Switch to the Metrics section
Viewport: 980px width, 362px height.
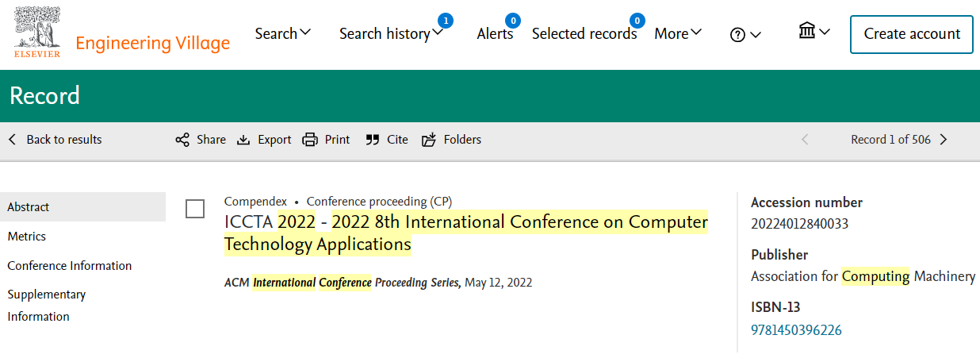point(27,237)
